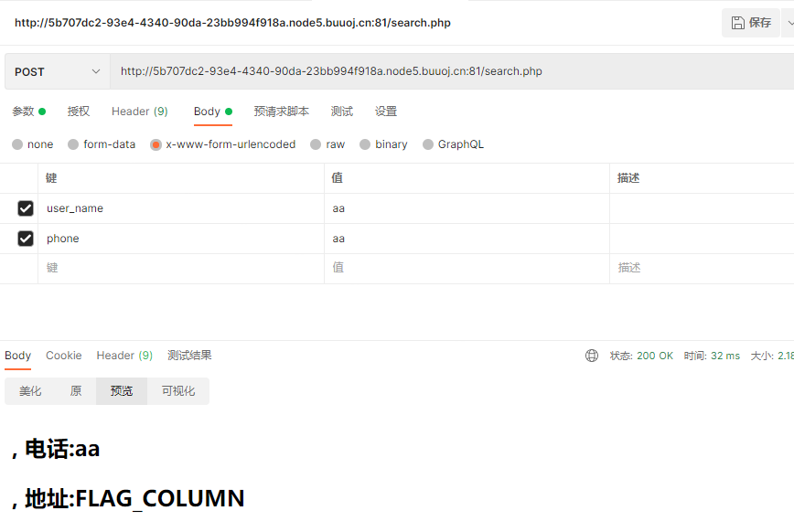Image resolution: width=794 pixels, height=532 pixels.
Task: Choose GraphQL body type
Action: point(428,144)
